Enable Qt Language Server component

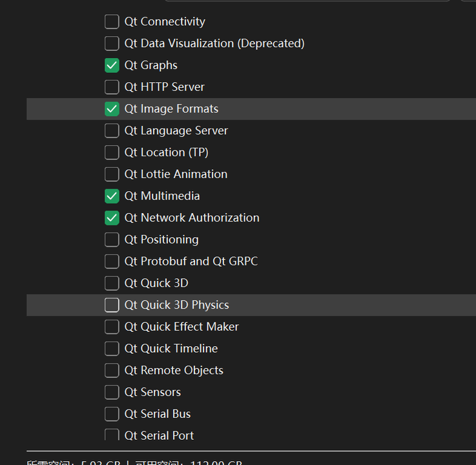[112, 130]
